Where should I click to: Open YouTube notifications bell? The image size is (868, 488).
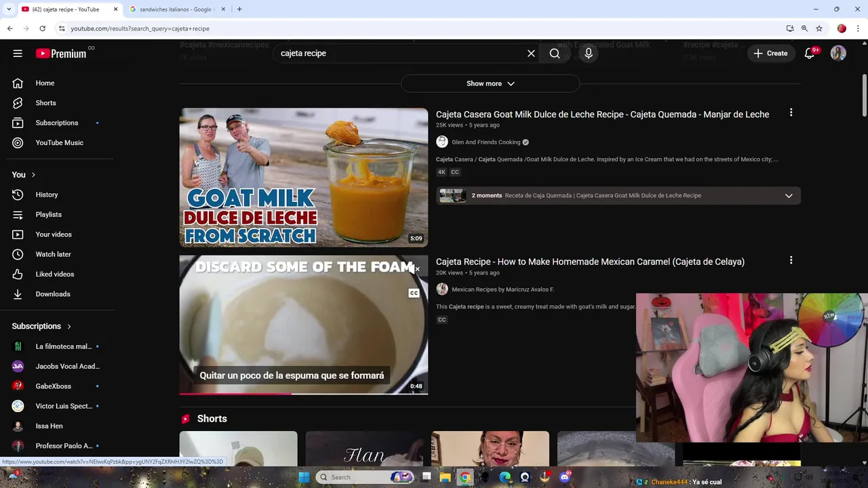click(x=809, y=54)
